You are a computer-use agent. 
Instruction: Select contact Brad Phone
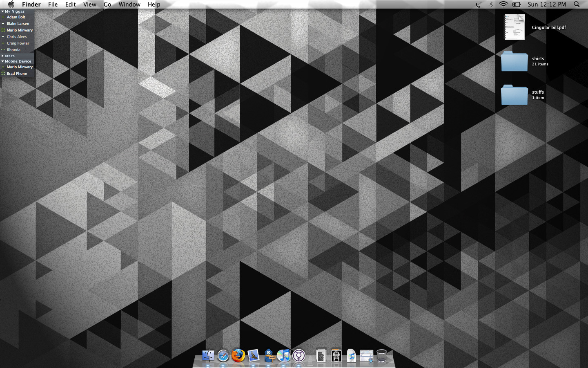tap(17, 74)
